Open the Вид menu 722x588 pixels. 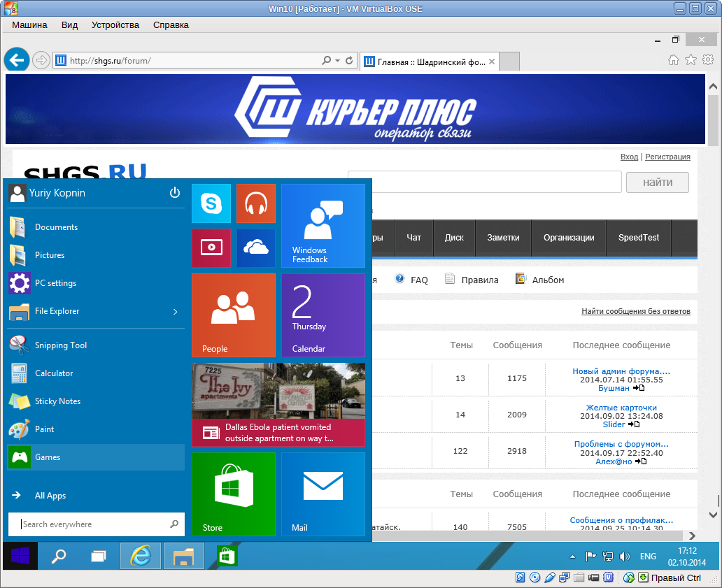69,25
